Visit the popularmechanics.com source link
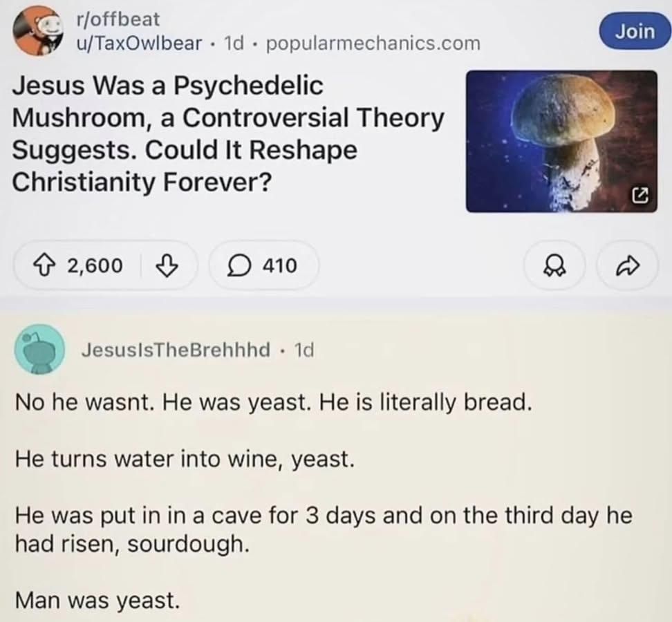This screenshot has height=622, width=672. pyautogui.click(x=373, y=44)
